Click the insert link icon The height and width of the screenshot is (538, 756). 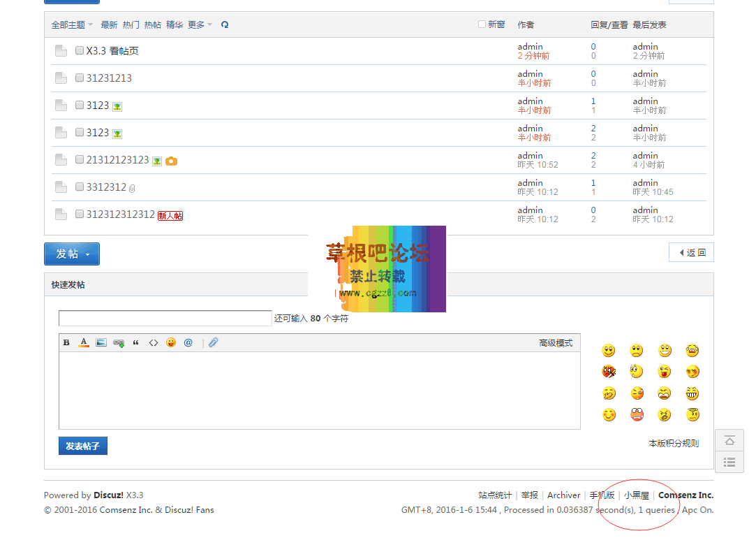click(119, 343)
